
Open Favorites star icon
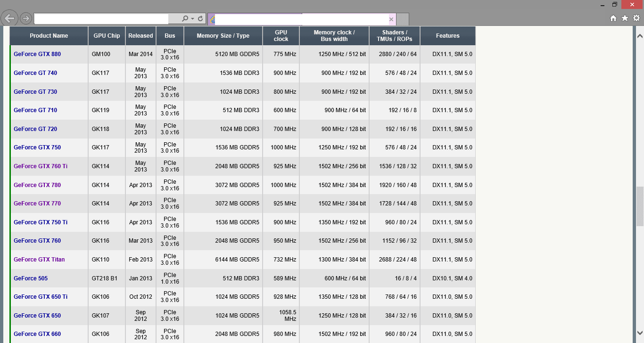pos(625,18)
